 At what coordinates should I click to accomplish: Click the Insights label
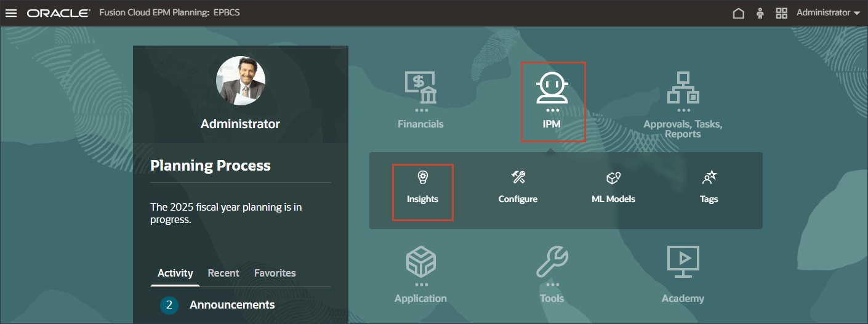coord(422,199)
